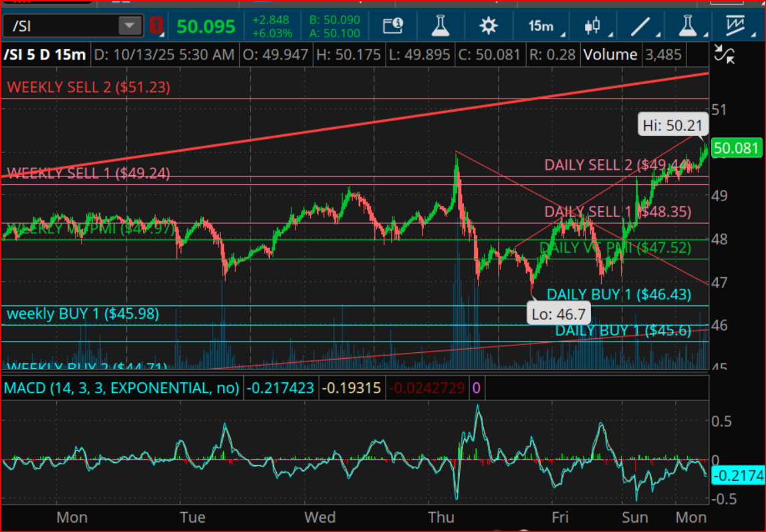Click inside the /SI symbol input field
The width and height of the screenshot is (766, 532).
tap(60, 26)
